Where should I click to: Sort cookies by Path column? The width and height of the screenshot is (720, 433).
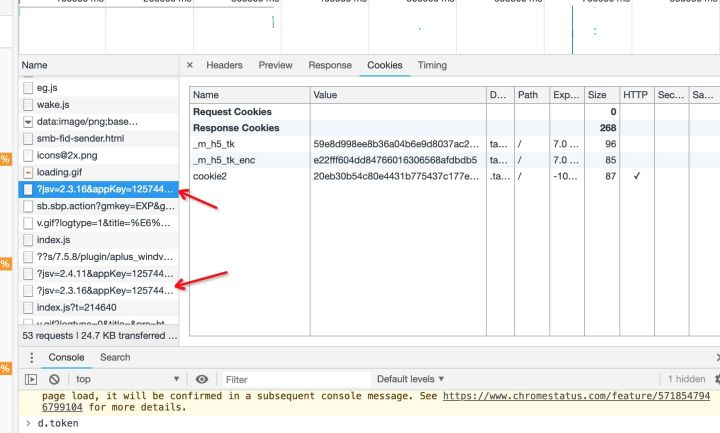click(x=532, y=95)
